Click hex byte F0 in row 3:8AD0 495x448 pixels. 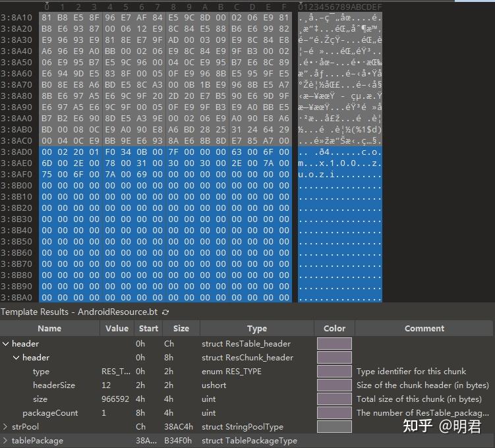coord(110,152)
